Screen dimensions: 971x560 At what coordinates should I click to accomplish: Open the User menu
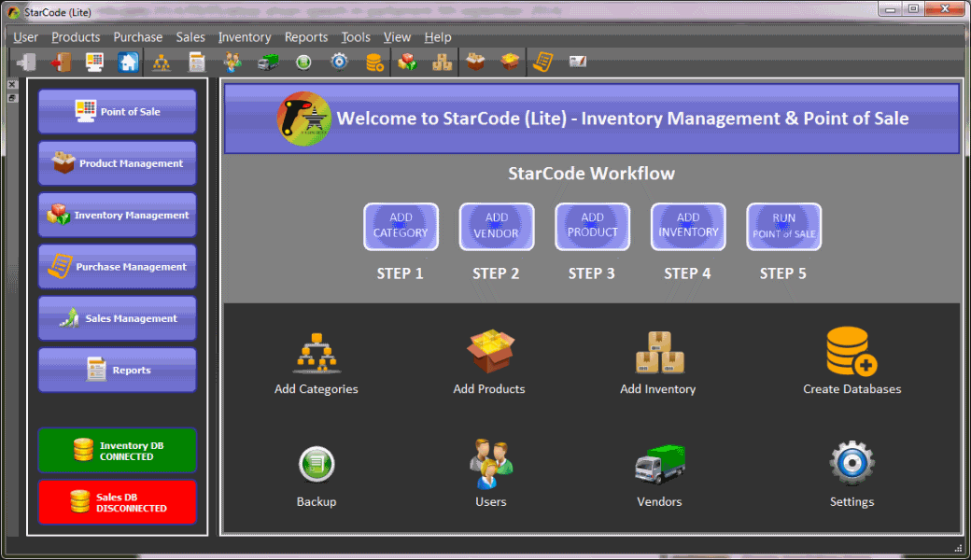tap(25, 37)
